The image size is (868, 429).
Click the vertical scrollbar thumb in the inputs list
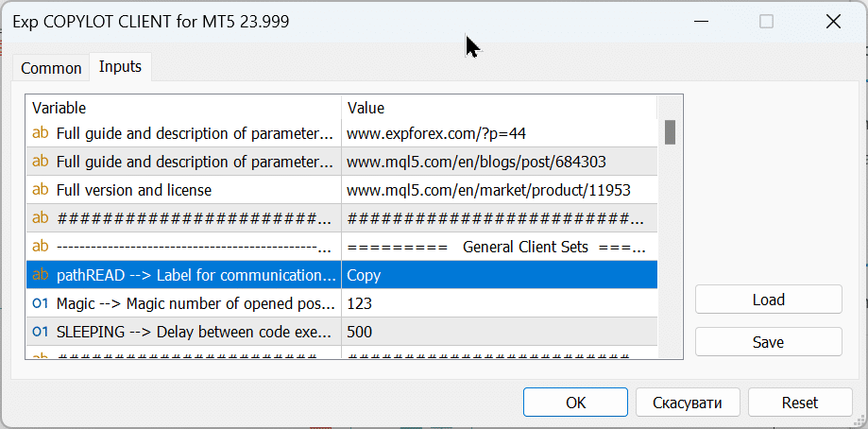coord(670,131)
